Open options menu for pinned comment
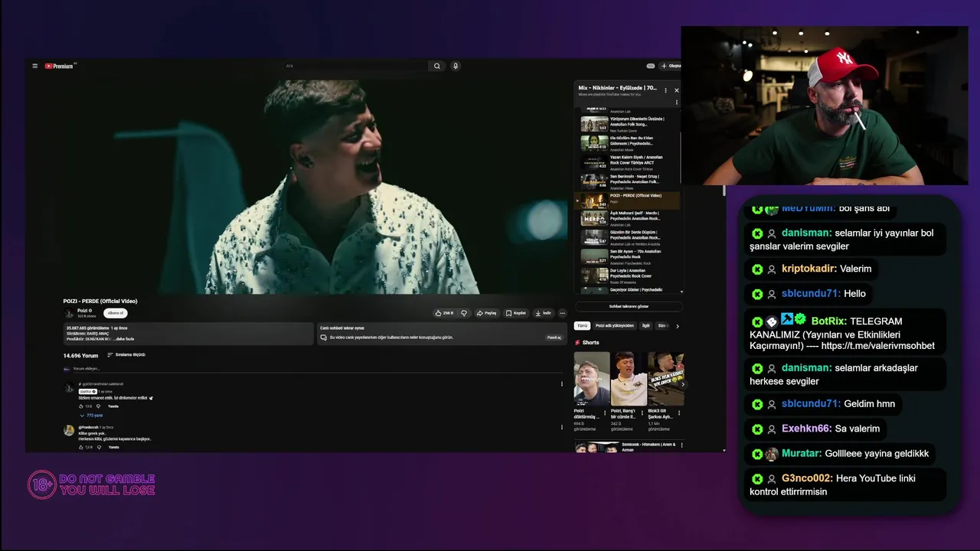Viewport: 980px width, 551px height. tap(561, 384)
